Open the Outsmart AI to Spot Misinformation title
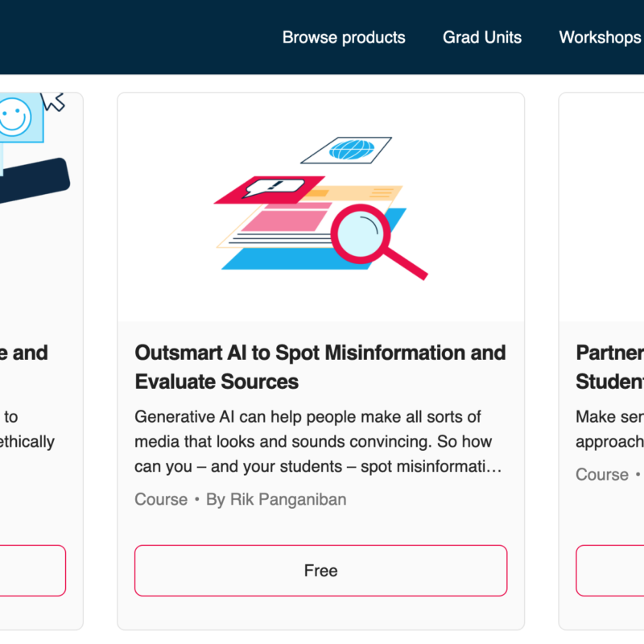 pos(320,366)
